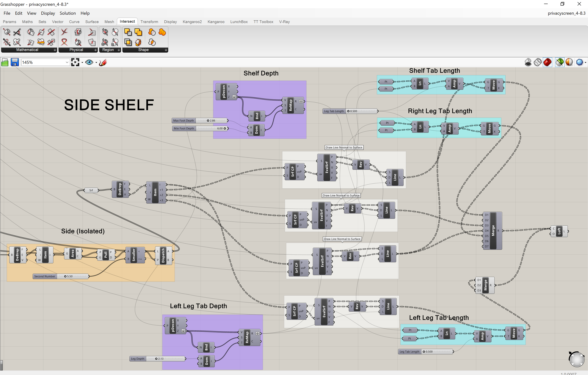This screenshot has width=588, height=375.
Task: Click the Document Preview Settings orange sphere icon
Action: coord(569,62)
